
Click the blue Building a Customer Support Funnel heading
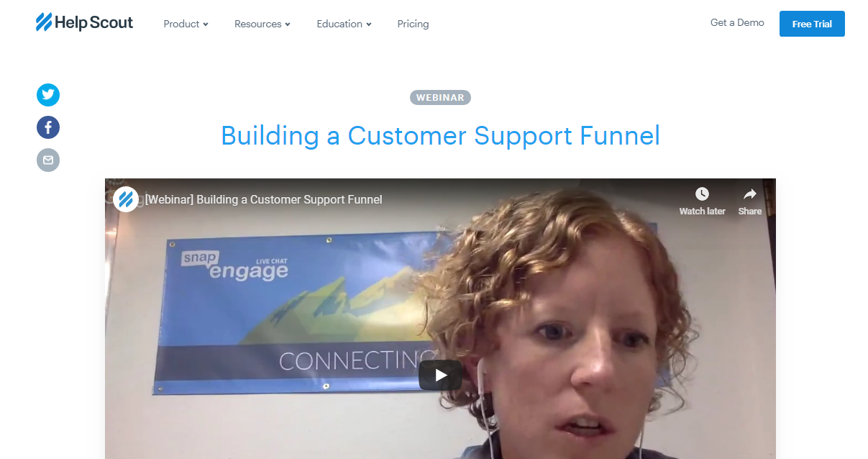pos(440,135)
